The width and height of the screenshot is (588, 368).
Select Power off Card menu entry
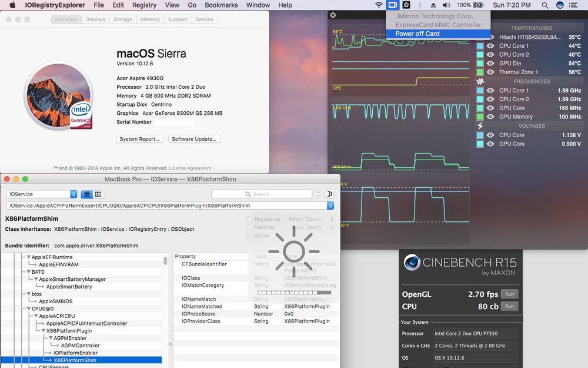417,34
